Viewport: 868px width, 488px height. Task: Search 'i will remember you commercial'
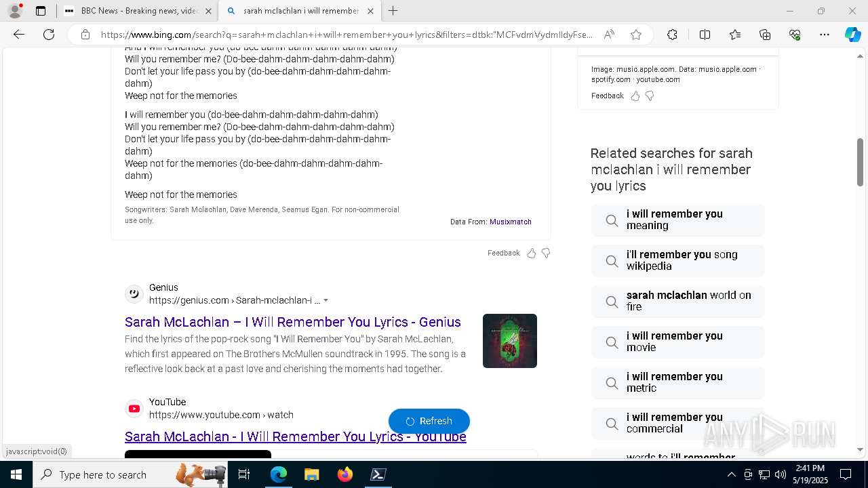[x=678, y=424]
